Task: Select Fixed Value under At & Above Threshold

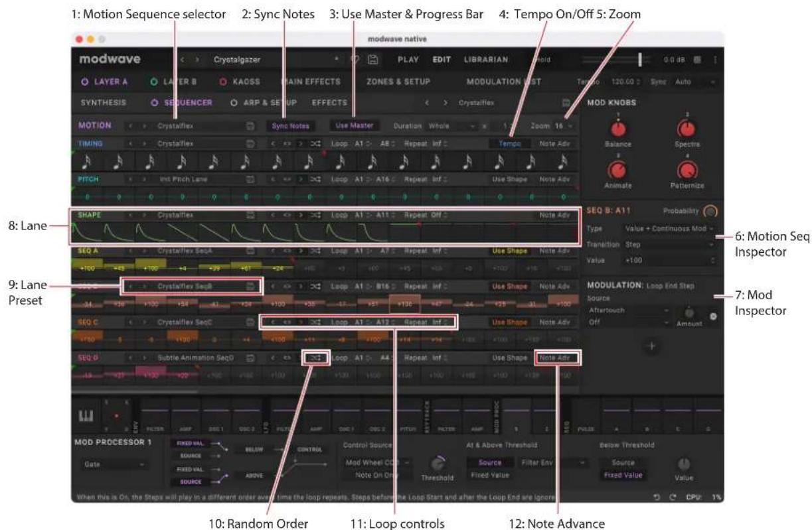Action: point(490,475)
